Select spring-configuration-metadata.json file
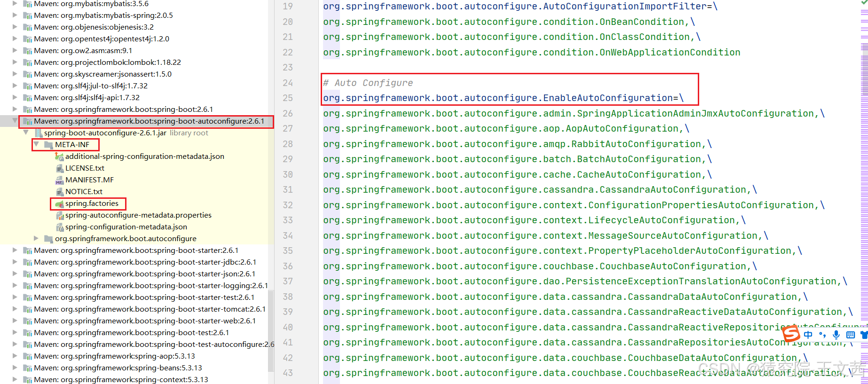Viewport: 868px width, 384px height. (x=126, y=227)
